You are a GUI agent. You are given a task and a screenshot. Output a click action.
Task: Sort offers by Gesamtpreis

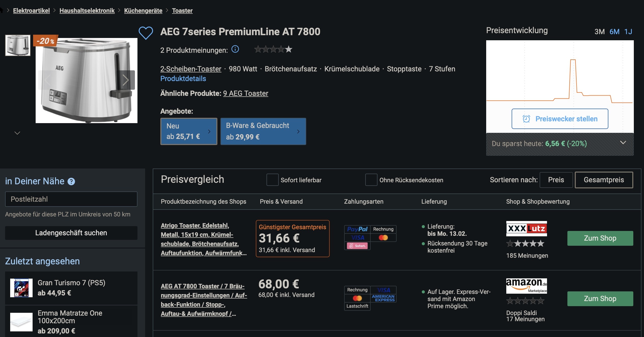pyautogui.click(x=604, y=180)
